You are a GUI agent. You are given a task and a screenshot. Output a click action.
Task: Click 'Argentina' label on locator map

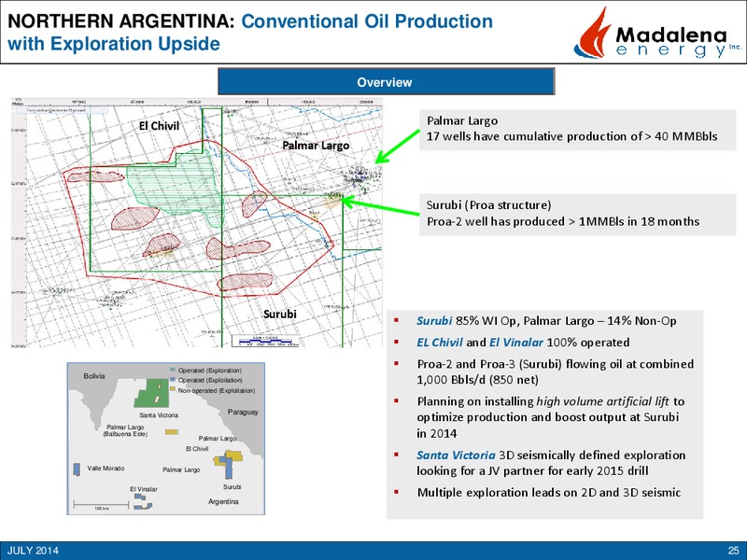223,501
